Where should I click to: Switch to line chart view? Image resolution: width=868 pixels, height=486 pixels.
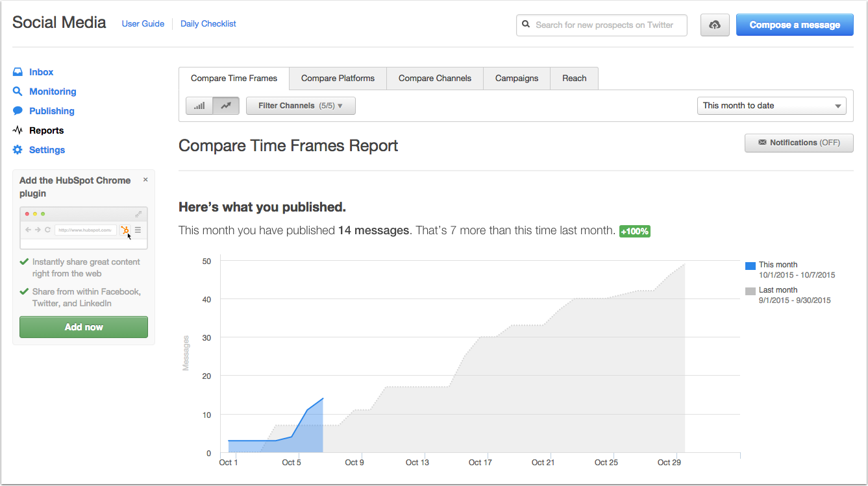(226, 106)
